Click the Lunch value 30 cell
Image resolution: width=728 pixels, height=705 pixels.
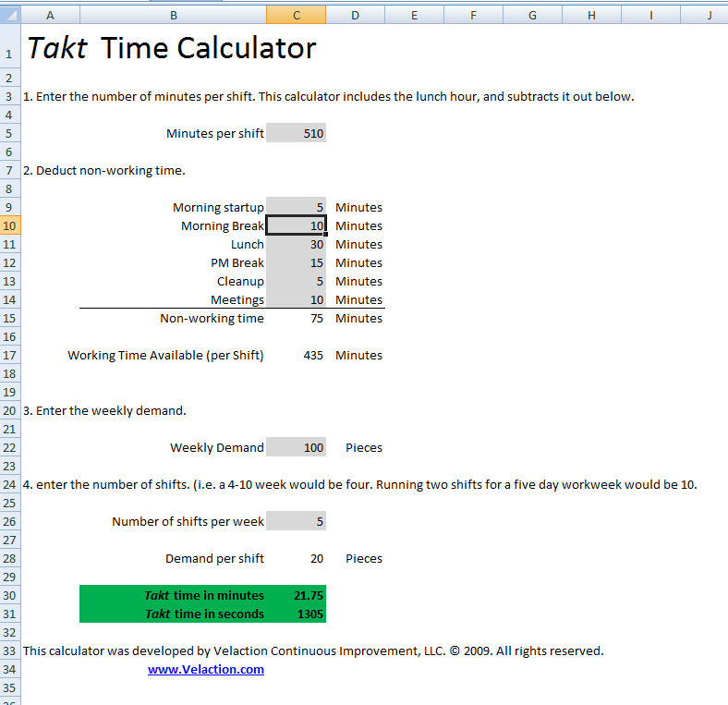(x=297, y=244)
